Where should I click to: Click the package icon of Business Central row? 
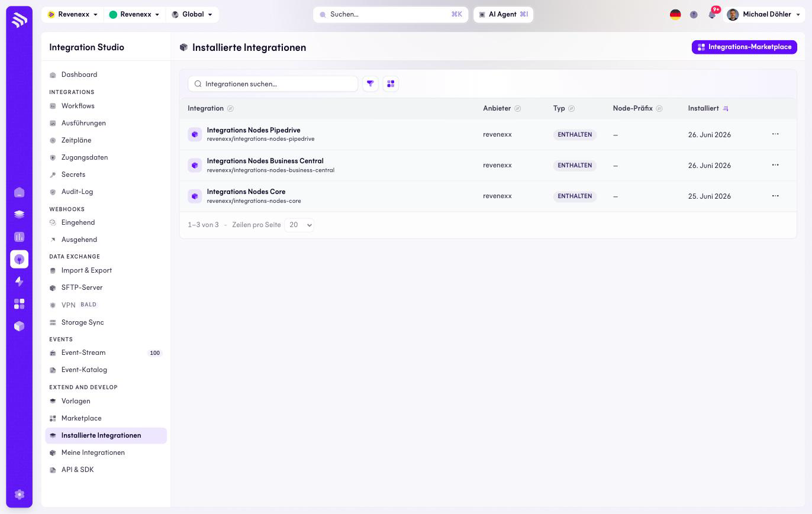195,166
